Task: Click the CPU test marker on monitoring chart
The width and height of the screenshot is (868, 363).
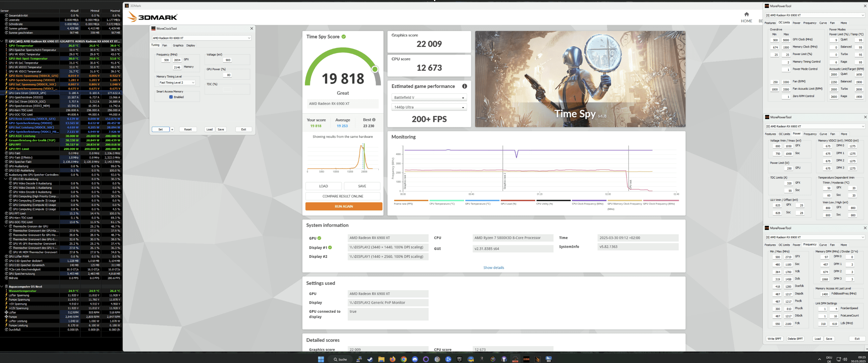Action: tap(630, 184)
